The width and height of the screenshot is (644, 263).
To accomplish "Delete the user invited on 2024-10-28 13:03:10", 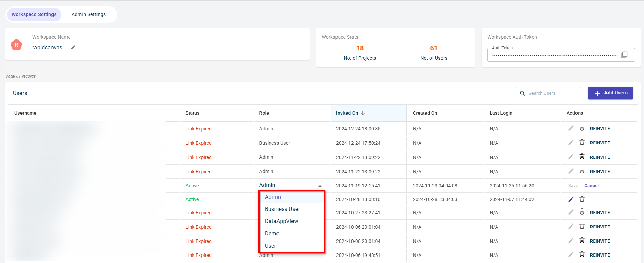I will click(582, 199).
